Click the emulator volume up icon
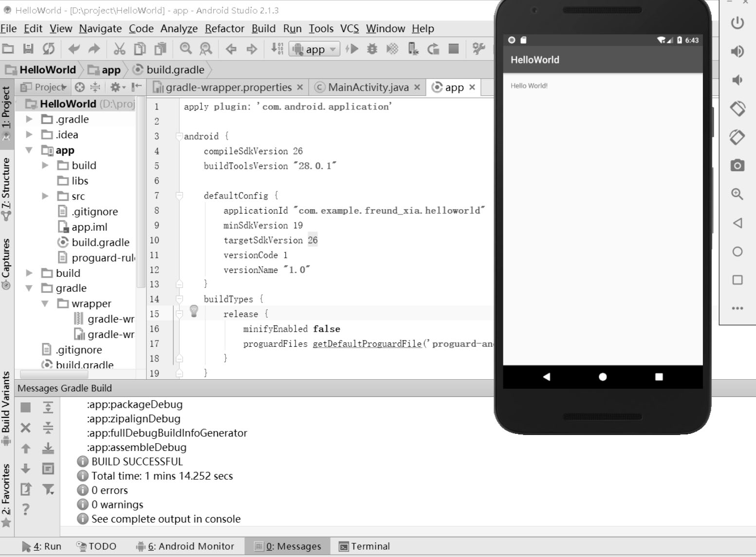The height and width of the screenshot is (557, 756). 738,51
